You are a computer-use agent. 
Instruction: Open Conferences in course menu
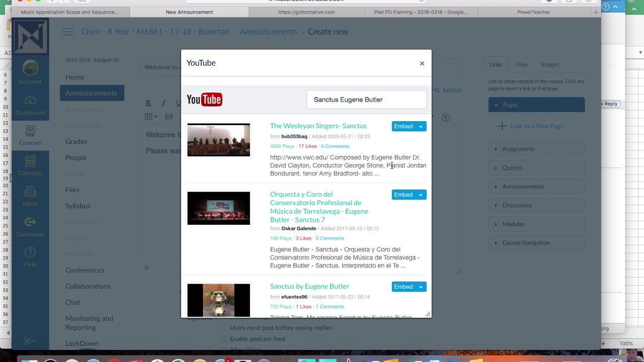(85, 270)
